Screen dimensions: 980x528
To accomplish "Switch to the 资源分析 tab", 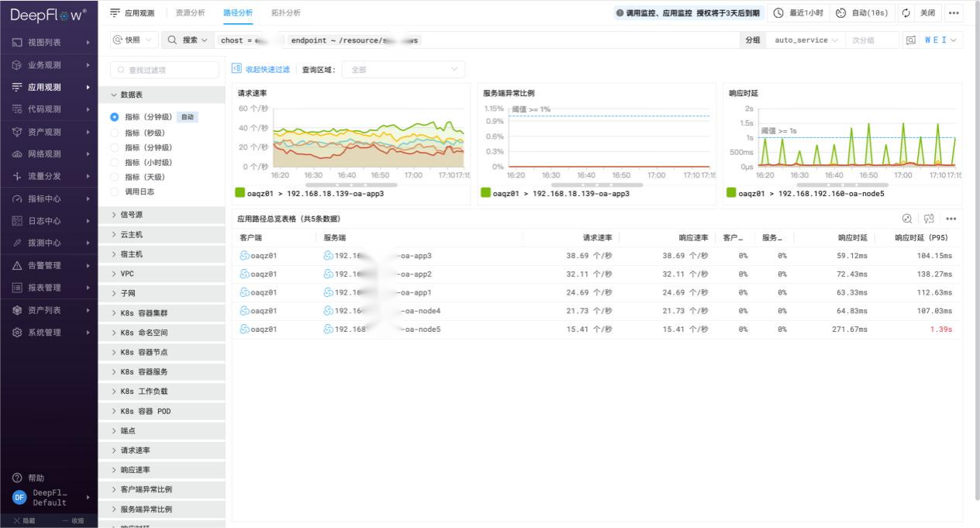I will [x=191, y=13].
